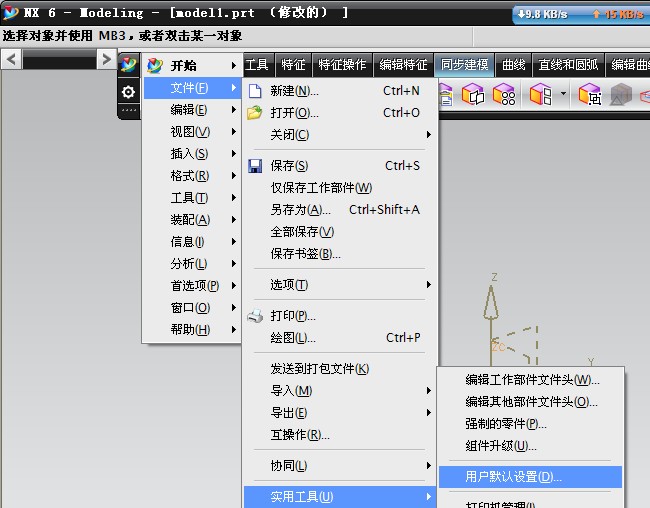
Task: Open the 格式(R) menu
Action: coord(192,176)
